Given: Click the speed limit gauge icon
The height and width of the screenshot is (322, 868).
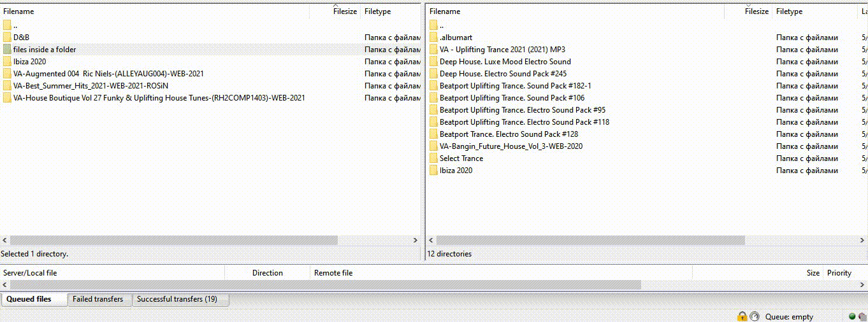Looking at the screenshot, I should (755, 316).
